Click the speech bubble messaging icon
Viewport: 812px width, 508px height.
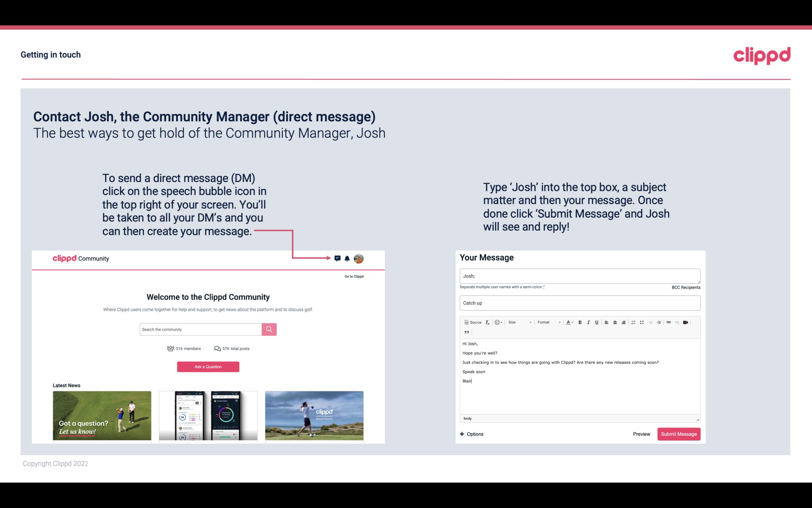coord(337,258)
